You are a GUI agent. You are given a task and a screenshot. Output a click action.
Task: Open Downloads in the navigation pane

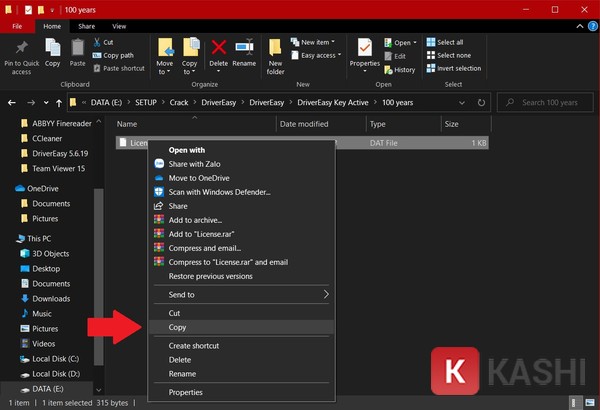45,299
